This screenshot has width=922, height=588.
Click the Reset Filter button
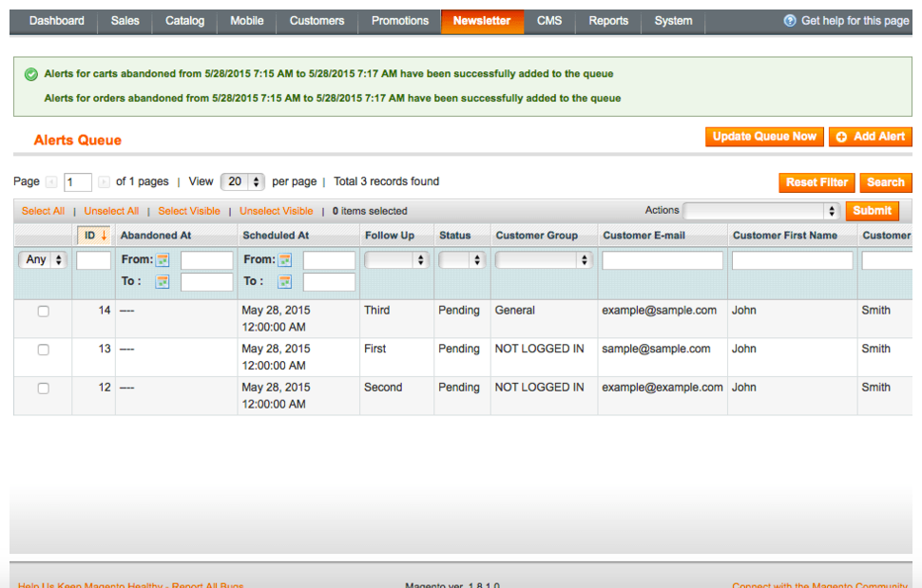(816, 182)
